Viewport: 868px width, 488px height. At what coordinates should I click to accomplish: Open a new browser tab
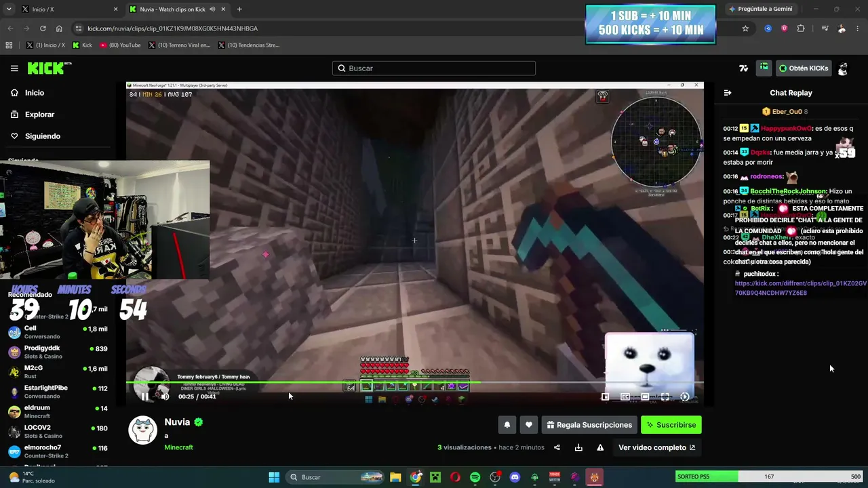pyautogui.click(x=239, y=9)
